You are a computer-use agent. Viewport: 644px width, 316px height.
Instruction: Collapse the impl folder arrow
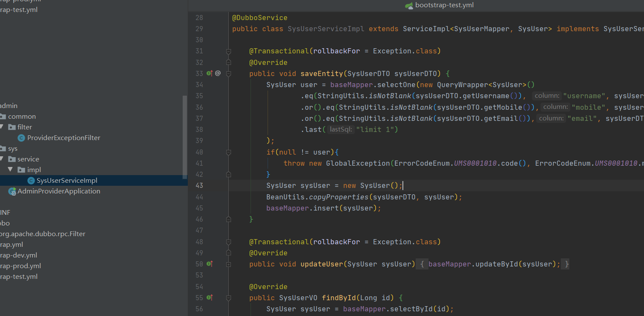click(10, 170)
